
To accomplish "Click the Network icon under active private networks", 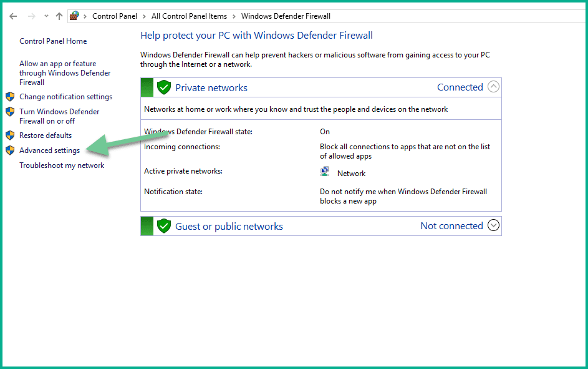I will point(325,173).
